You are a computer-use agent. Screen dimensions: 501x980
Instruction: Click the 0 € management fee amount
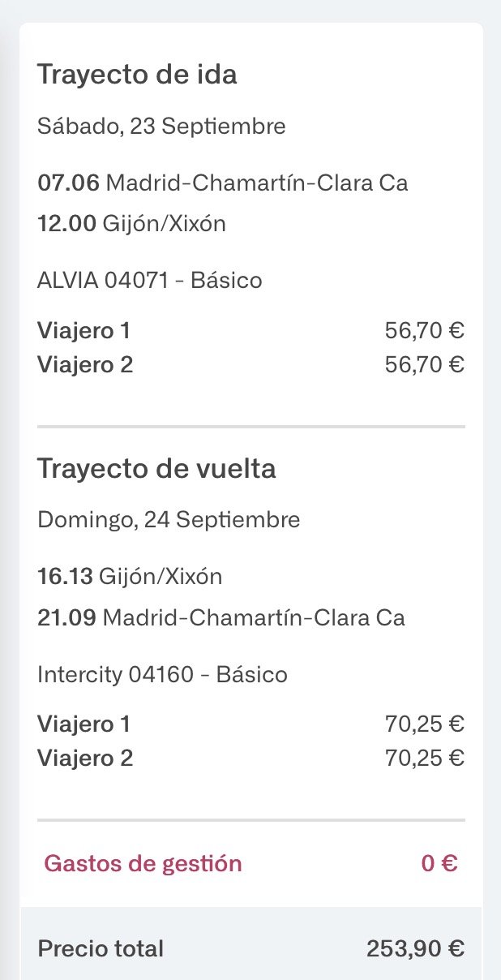439,864
